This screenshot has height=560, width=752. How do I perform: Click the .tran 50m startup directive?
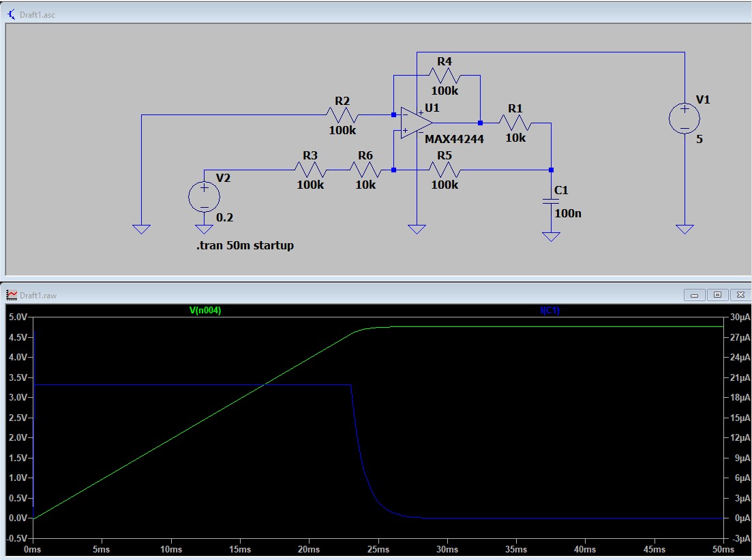[245, 245]
